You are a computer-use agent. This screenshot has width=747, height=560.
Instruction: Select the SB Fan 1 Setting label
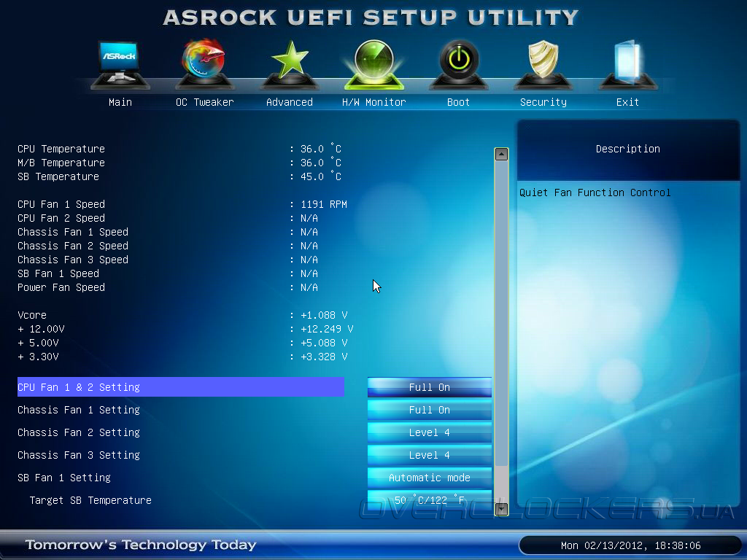click(x=64, y=478)
